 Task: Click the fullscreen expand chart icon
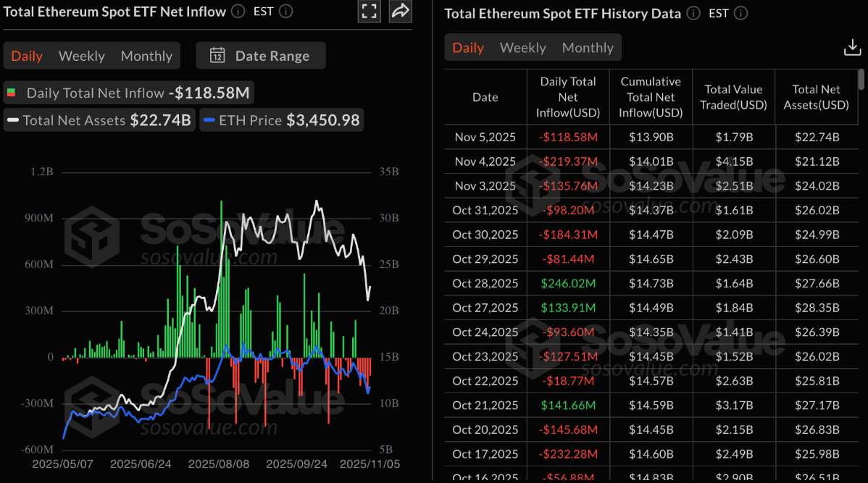(370, 11)
